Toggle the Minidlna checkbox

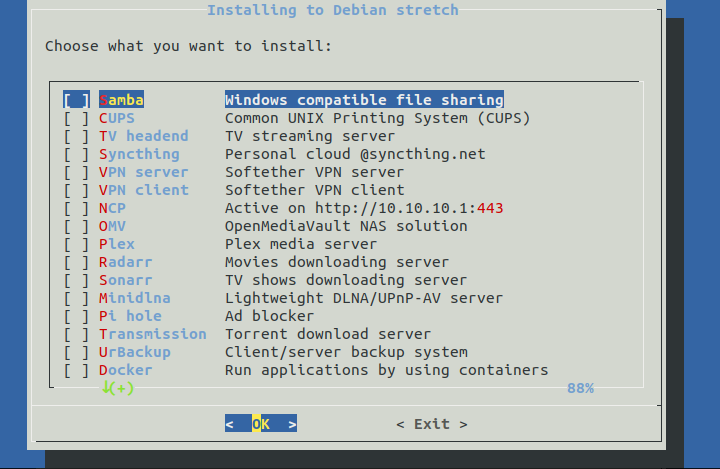point(76,298)
